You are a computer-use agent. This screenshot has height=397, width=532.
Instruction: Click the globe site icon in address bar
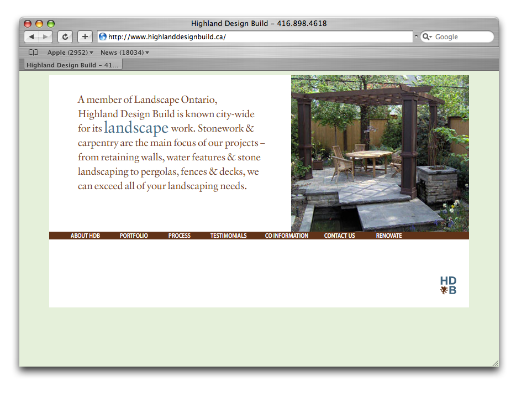[102, 36]
